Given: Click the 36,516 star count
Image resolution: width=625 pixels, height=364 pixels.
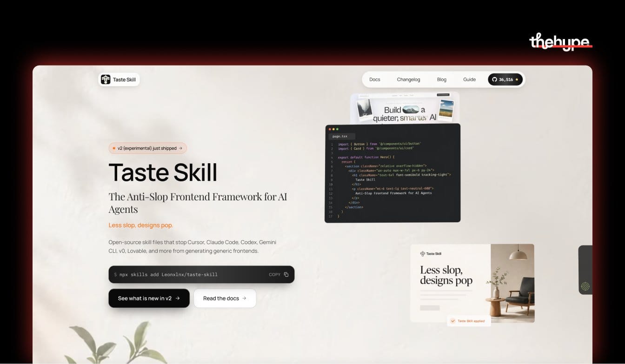Looking at the screenshot, I should click(506, 79).
